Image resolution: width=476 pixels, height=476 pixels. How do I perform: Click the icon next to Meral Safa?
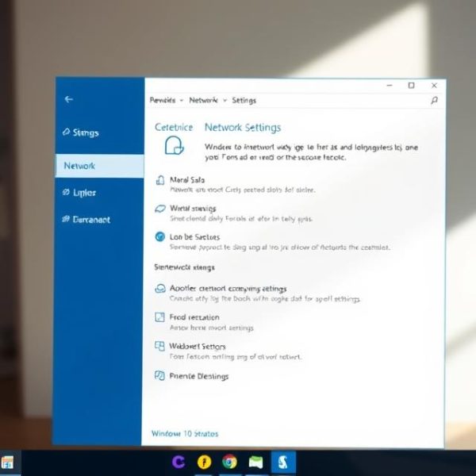pyautogui.click(x=160, y=180)
